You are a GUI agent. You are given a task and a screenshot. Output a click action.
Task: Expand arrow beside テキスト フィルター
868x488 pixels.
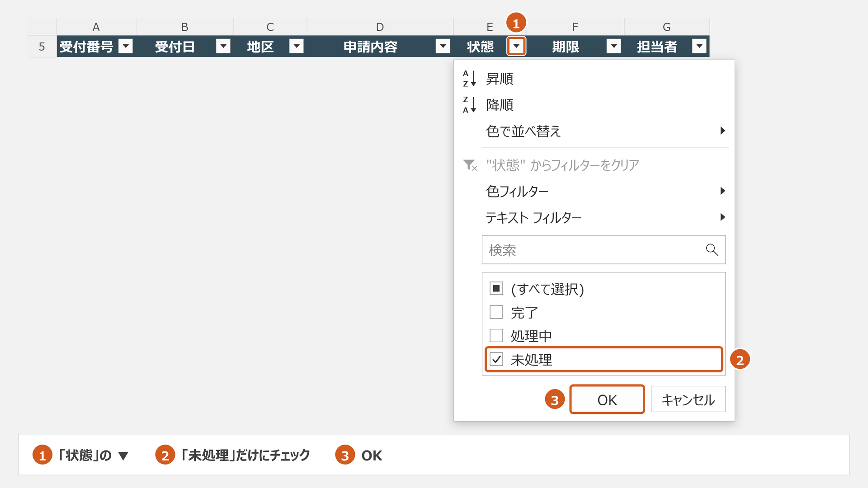point(722,217)
